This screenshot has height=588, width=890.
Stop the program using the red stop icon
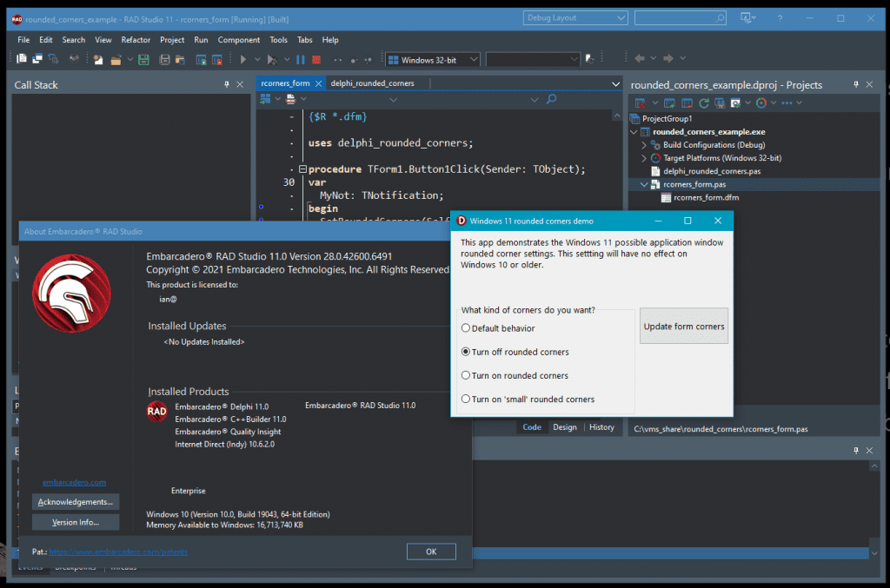point(316,59)
